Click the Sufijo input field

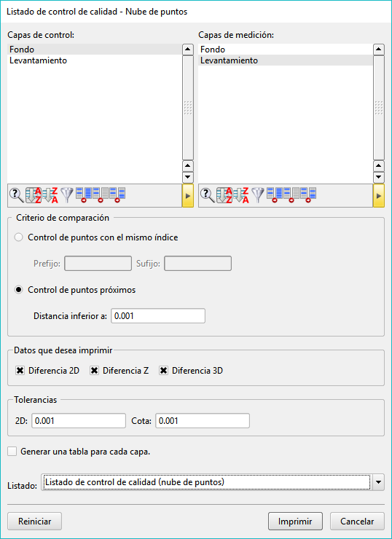point(197,264)
